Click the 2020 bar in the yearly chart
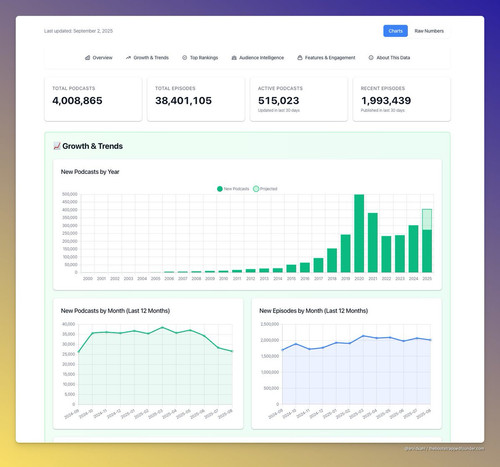The image size is (500, 467). click(x=359, y=233)
